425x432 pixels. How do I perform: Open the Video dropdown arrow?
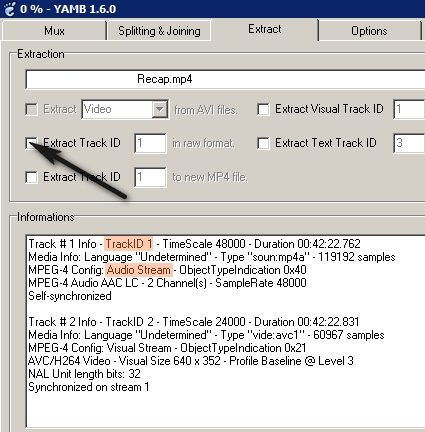(160, 109)
